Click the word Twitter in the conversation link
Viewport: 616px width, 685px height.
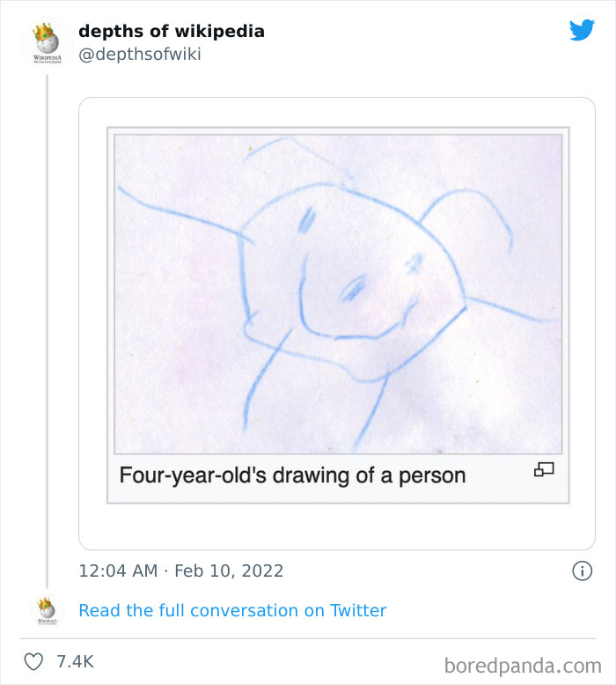coord(357,610)
